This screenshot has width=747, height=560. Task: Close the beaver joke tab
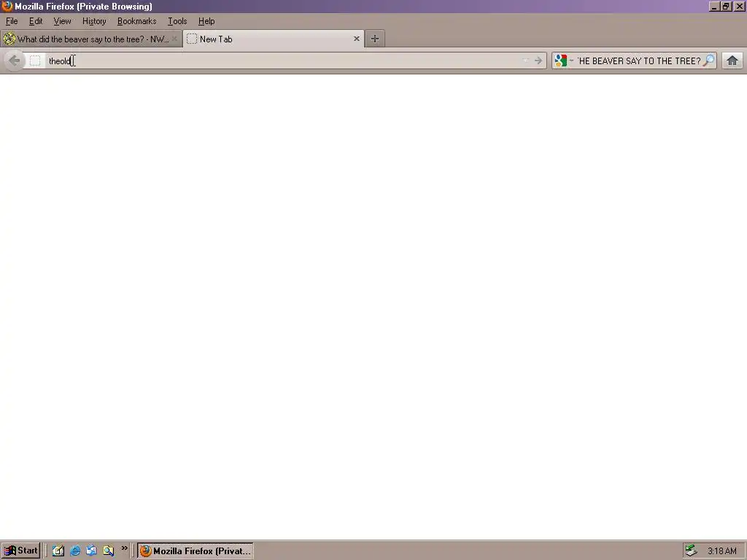point(174,39)
